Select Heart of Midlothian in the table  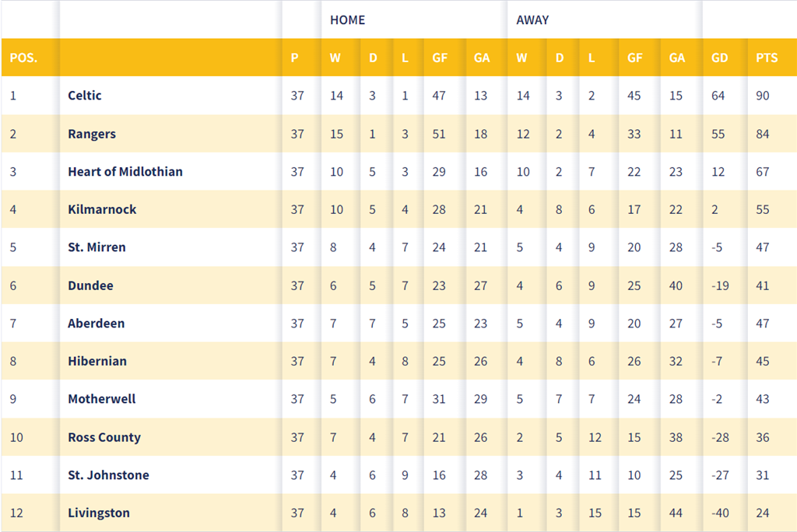(x=125, y=172)
